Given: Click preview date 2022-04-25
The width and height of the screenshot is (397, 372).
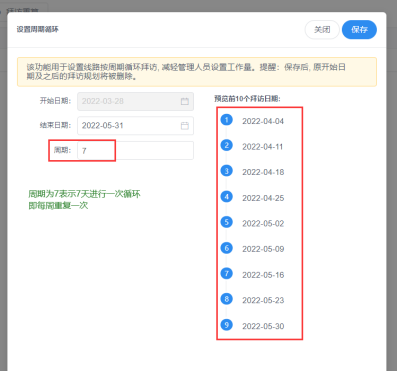Looking at the screenshot, I should click(263, 198).
